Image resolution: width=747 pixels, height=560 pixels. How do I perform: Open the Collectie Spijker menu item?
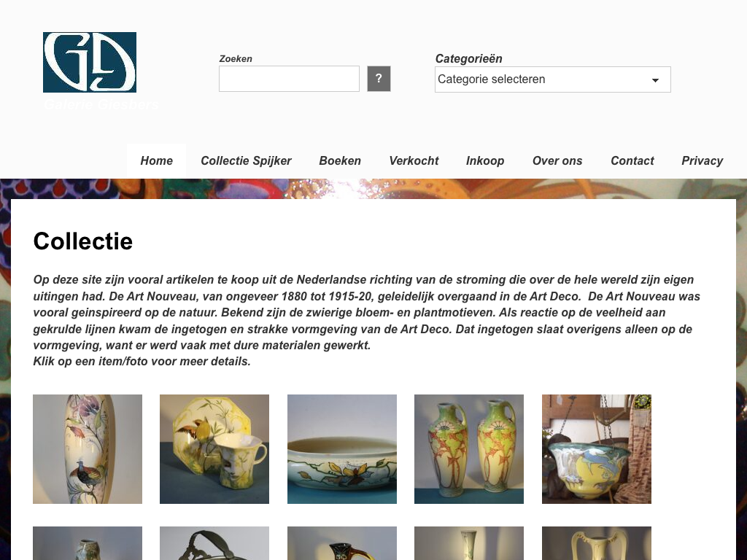pyautogui.click(x=246, y=161)
